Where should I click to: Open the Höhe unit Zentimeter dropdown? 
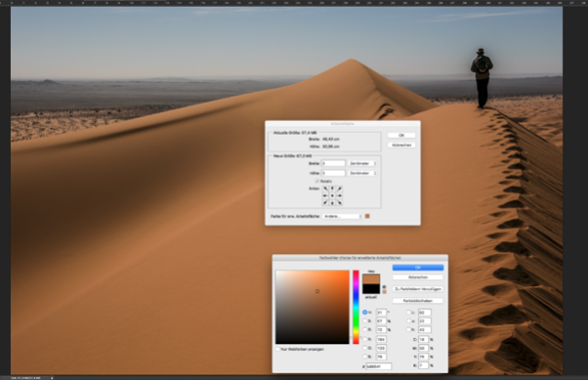coord(361,173)
